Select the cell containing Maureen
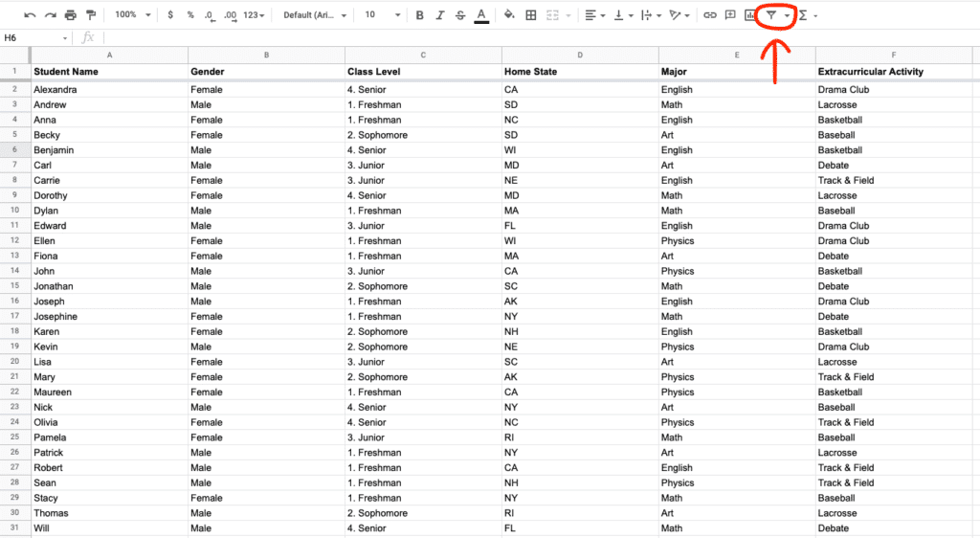 click(x=109, y=392)
